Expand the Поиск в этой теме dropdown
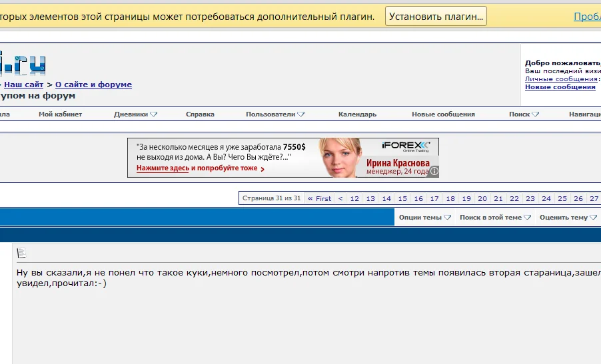Image resolution: width=601 pixels, height=364 pixels. 495,218
